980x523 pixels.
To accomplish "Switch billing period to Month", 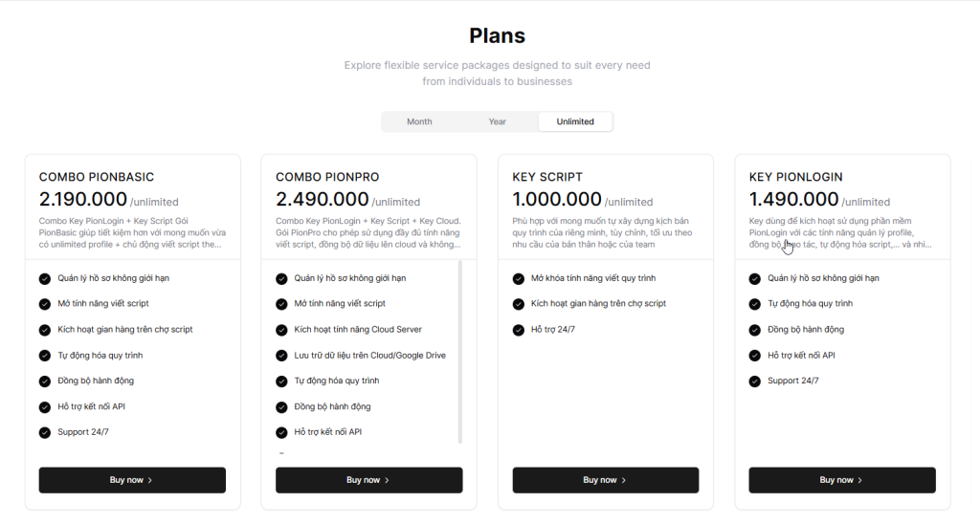I will point(419,121).
